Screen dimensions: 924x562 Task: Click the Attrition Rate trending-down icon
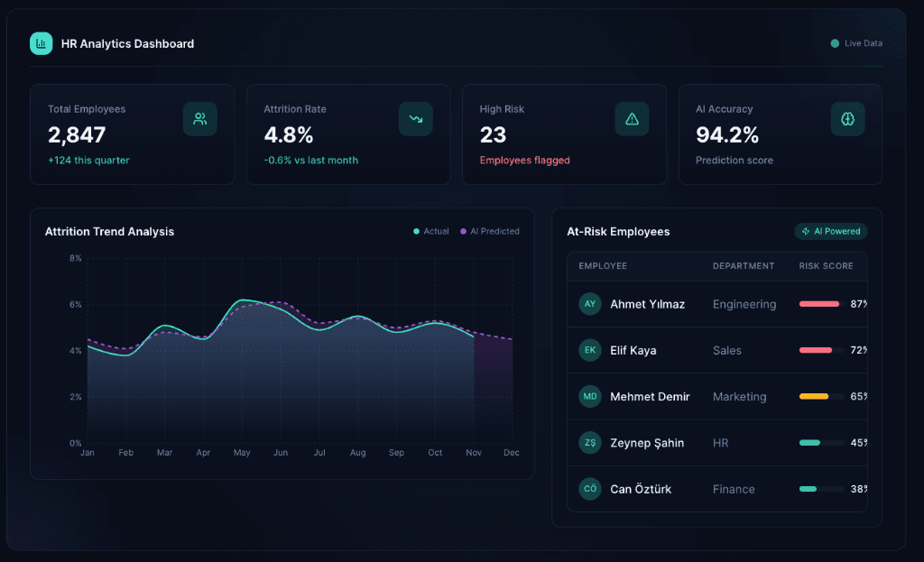point(415,119)
